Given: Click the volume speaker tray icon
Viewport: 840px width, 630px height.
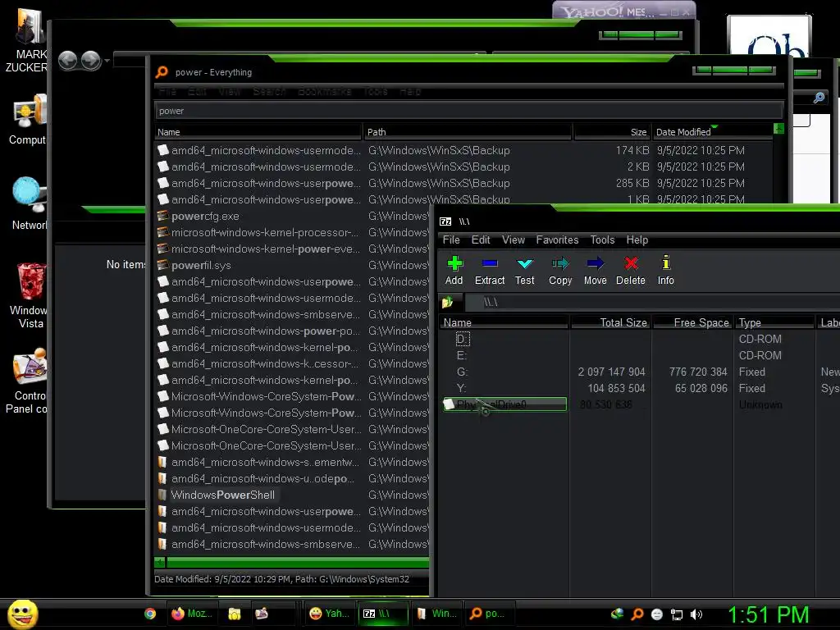Looking at the screenshot, I should coord(696,615).
